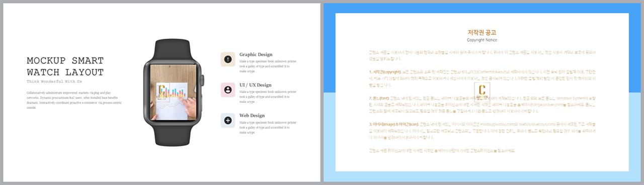Click the exclamation icon beside Graphic Design
This screenshot has width=644, height=185.
click(x=228, y=59)
